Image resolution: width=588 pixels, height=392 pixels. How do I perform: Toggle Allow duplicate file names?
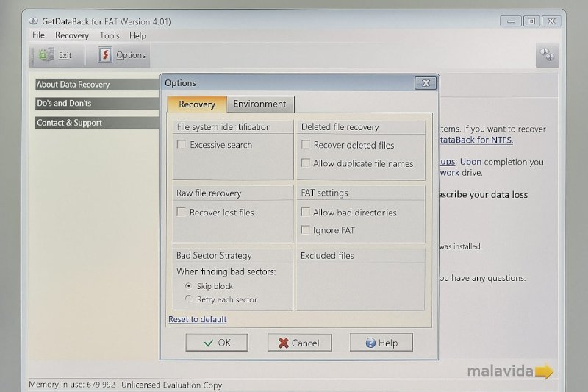(306, 164)
